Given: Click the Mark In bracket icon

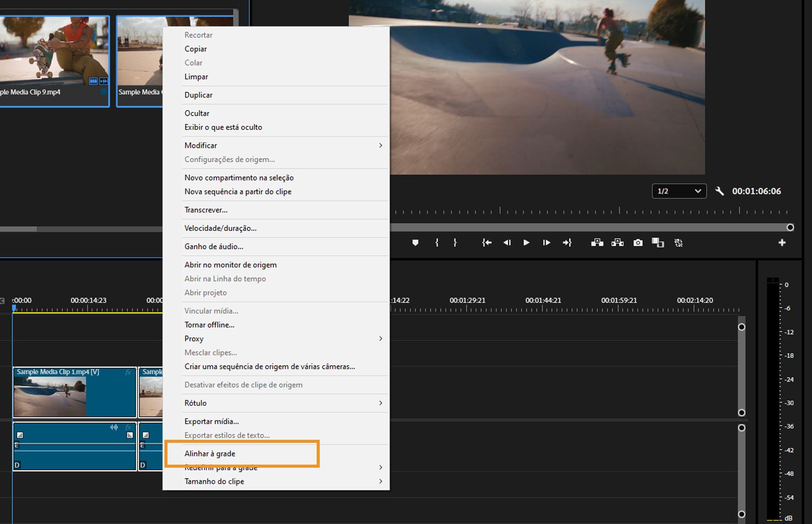Looking at the screenshot, I should 436,243.
